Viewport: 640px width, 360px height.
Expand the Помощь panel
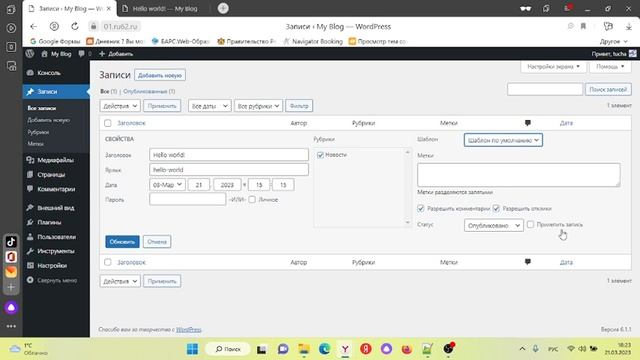(610, 67)
